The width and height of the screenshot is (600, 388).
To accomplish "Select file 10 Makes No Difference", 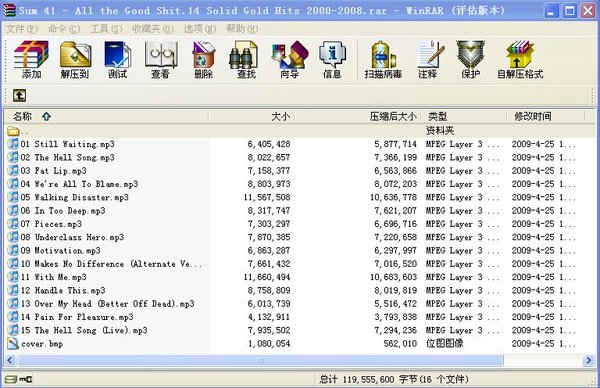I will click(x=111, y=264).
